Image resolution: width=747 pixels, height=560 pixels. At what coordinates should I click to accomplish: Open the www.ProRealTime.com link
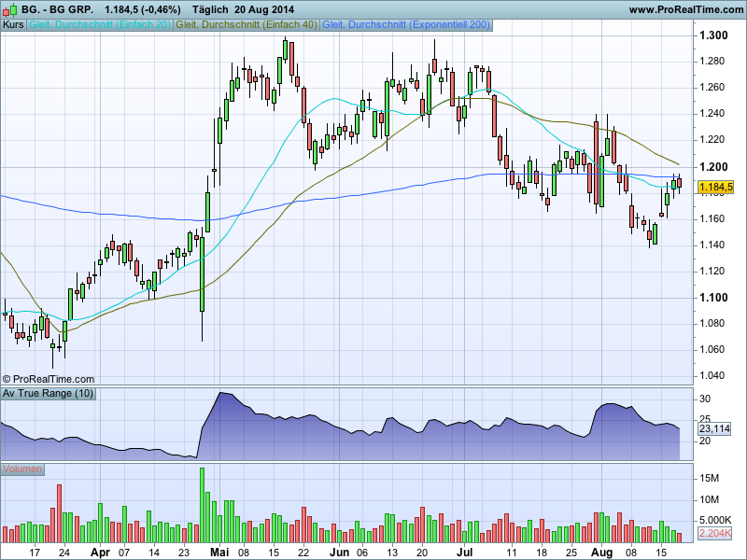(686, 9)
